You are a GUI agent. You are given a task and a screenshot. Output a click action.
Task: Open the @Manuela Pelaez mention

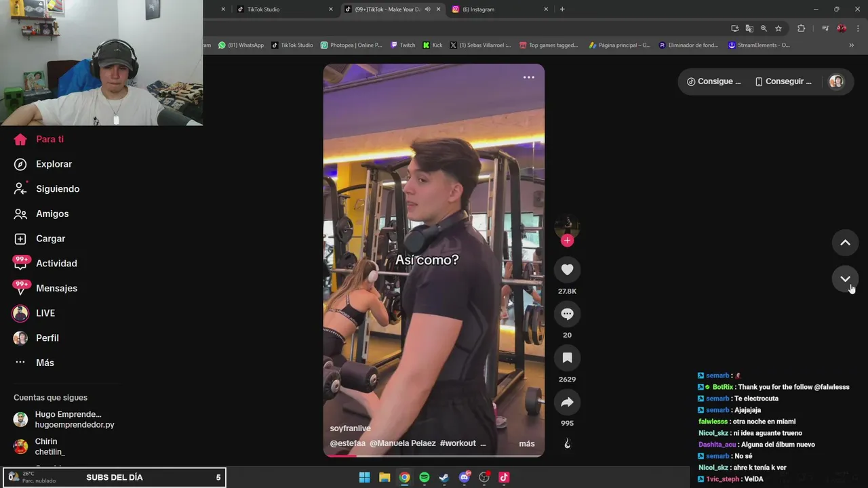pyautogui.click(x=403, y=443)
